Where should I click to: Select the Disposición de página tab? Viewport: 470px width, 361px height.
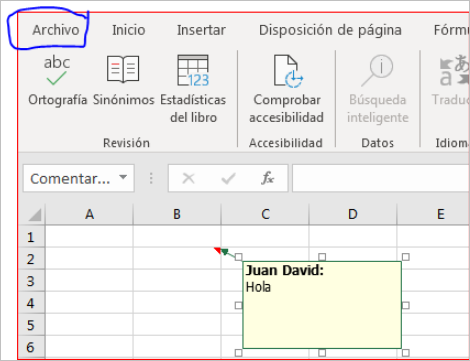coord(330,30)
